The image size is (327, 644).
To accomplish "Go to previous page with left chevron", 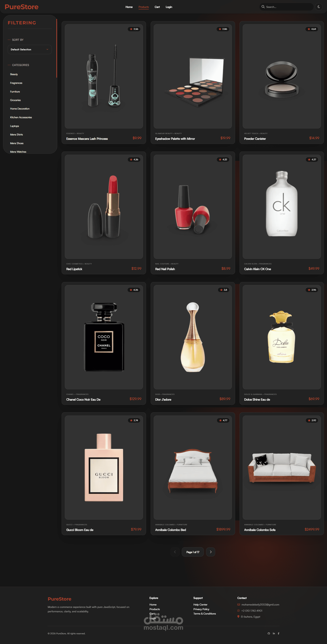I will tap(175, 552).
